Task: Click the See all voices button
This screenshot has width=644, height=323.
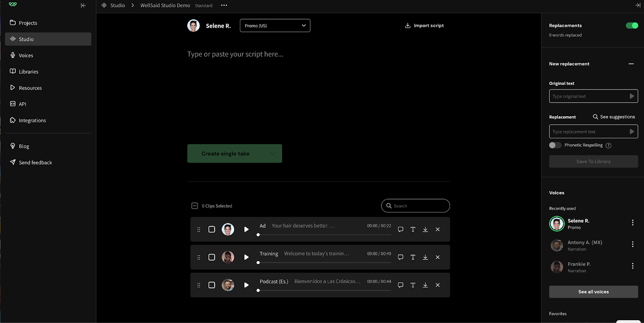Action: (x=593, y=292)
